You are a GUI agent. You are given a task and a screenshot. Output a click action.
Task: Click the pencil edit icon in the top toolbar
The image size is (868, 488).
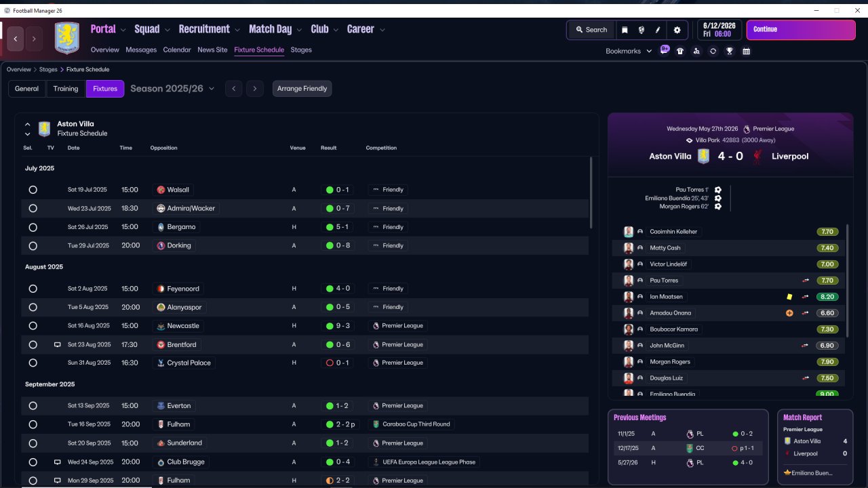[x=658, y=30]
